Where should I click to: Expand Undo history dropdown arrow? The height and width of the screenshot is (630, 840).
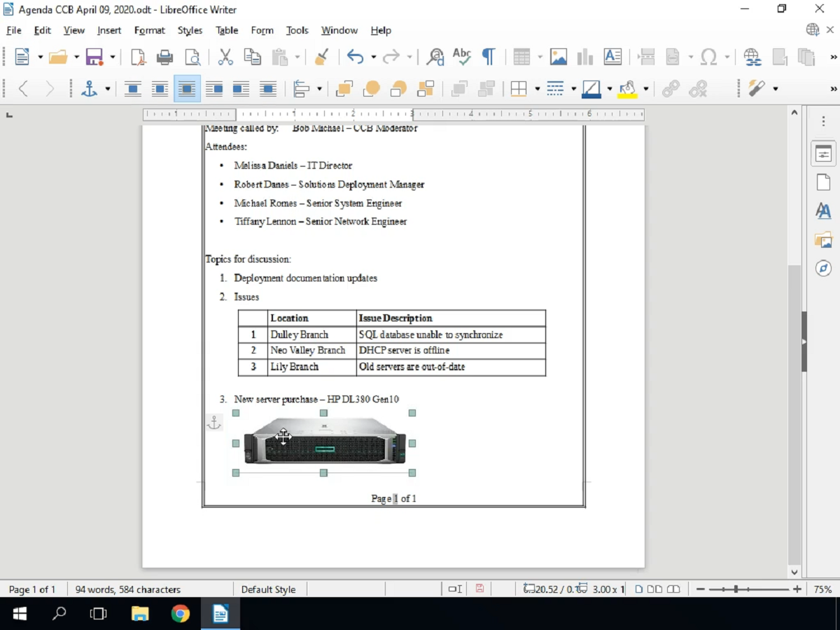[373, 57]
